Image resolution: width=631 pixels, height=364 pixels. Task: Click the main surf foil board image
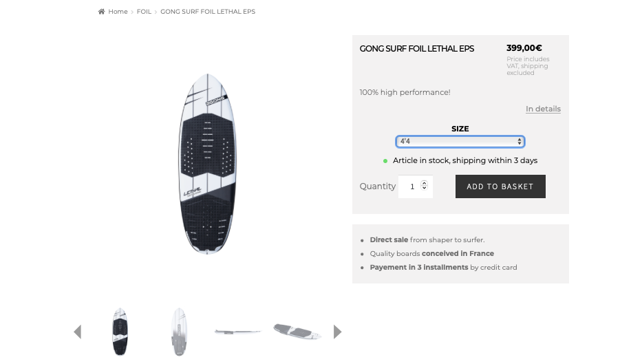tap(207, 164)
